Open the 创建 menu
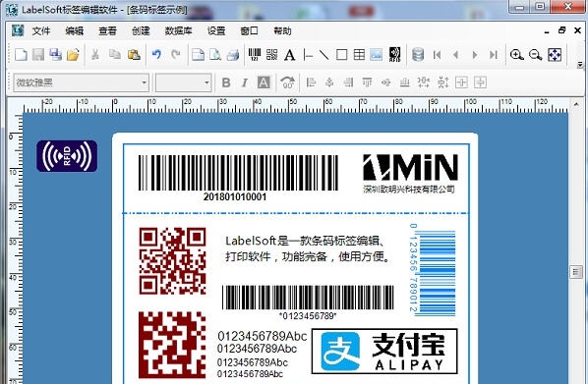This screenshot has height=384, width=588. click(x=141, y=31)
